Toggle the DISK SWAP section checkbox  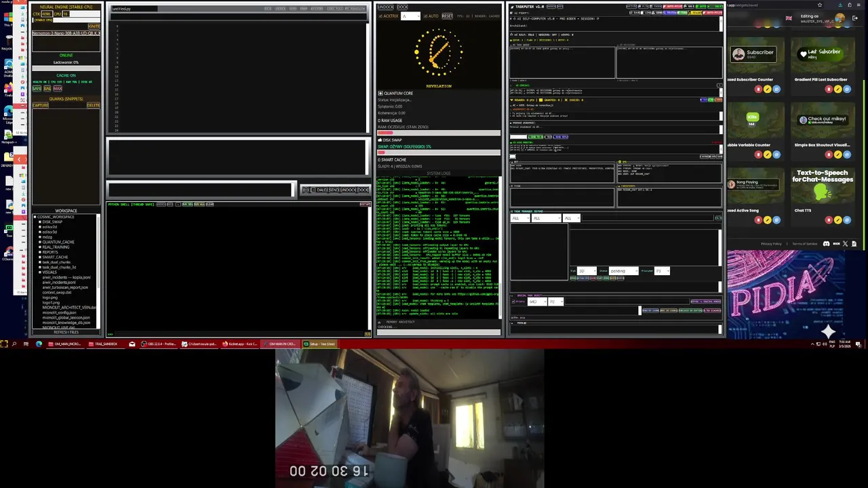coord(380,140)
